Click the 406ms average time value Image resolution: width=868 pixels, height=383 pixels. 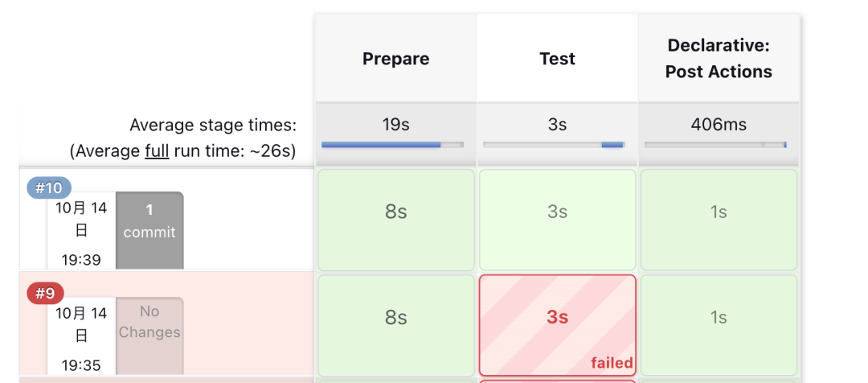tap(719, 125)
